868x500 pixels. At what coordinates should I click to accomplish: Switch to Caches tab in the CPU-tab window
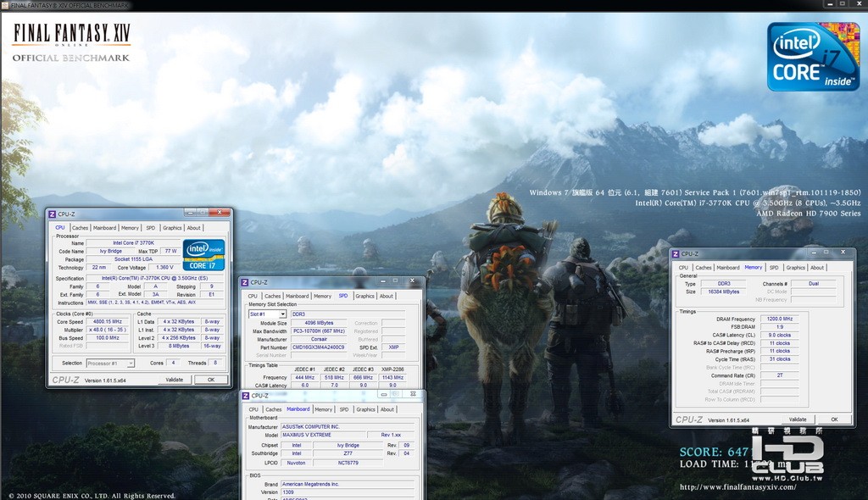click(x=80, y=228)
